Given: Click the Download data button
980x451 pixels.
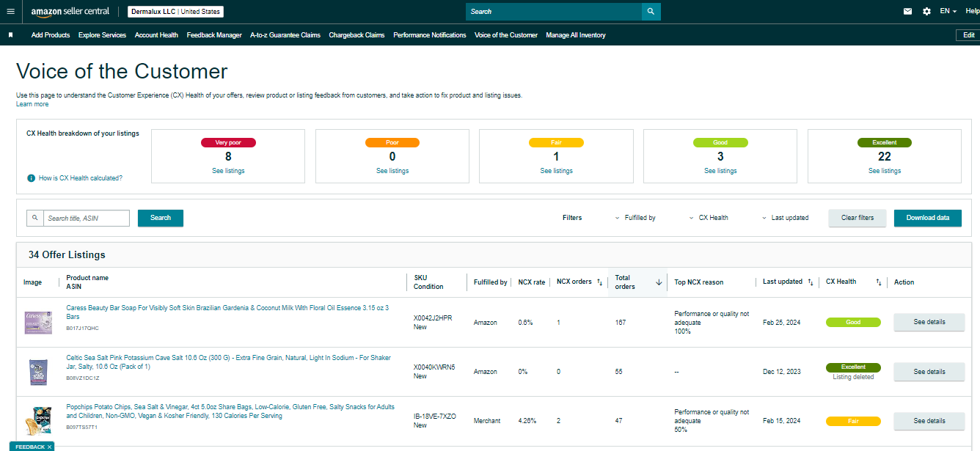Looking at the screenshot, I should (928, 218).
